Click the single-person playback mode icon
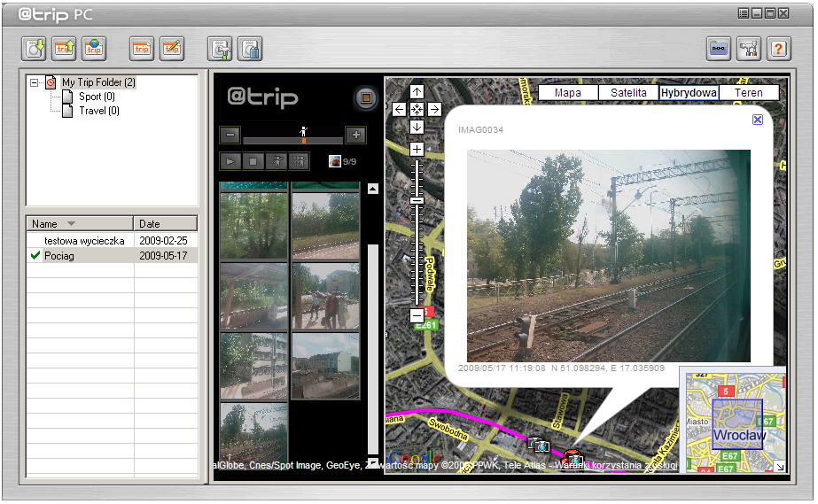Viewport: 818px width, 504px height. (277, 161)
